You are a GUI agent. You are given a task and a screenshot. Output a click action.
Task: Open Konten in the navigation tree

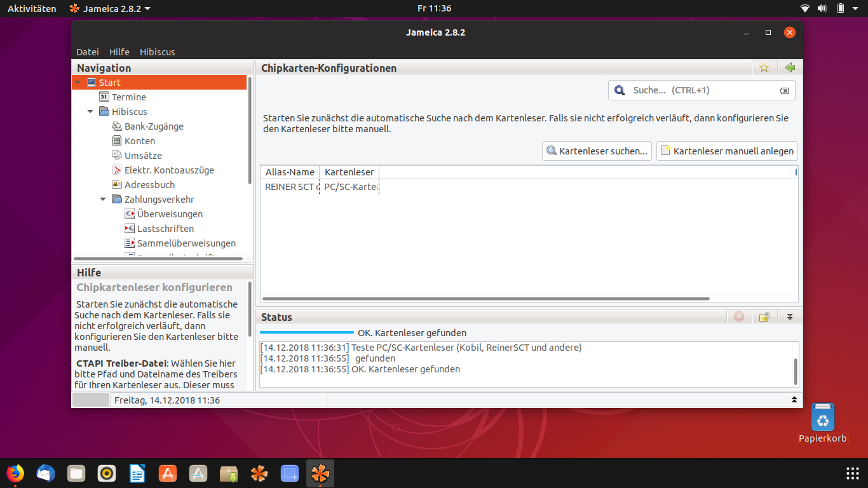[x=140, y=141]
